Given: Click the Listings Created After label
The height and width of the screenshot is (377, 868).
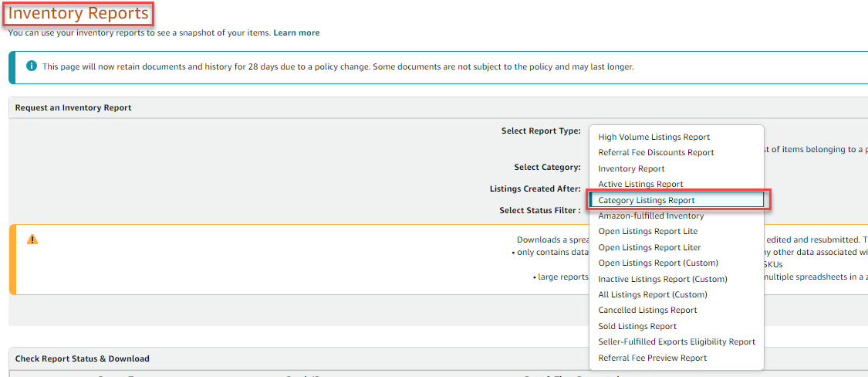Looking at the screenshot, I should (x=535, y=188).
